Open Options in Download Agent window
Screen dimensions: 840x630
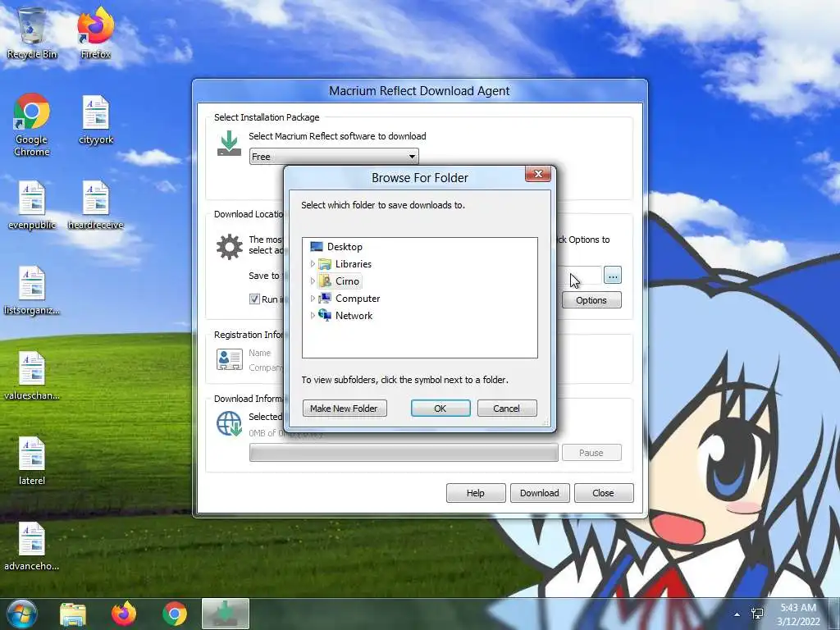(591, 300)
